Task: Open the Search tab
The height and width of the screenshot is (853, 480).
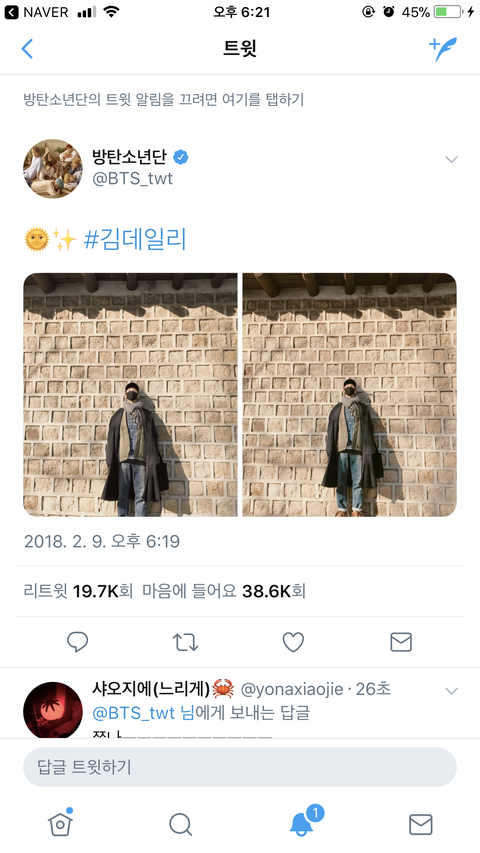Action: [x=181, y=824]
